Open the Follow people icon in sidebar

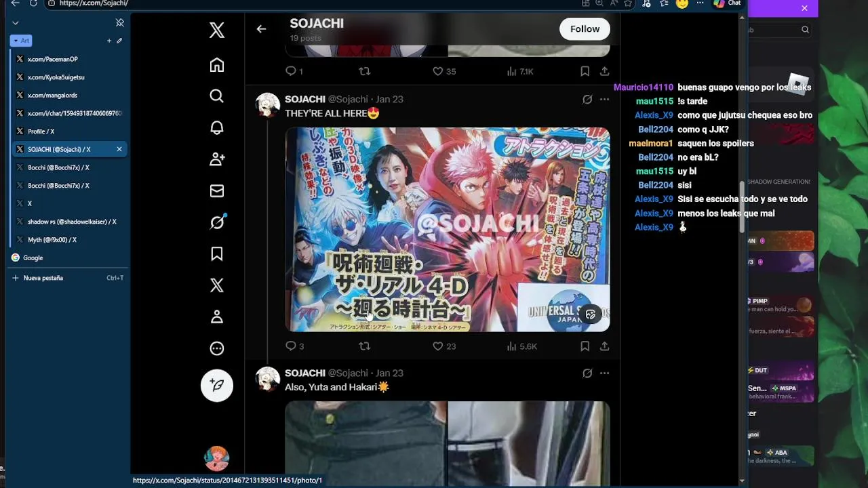coord(217,159)
